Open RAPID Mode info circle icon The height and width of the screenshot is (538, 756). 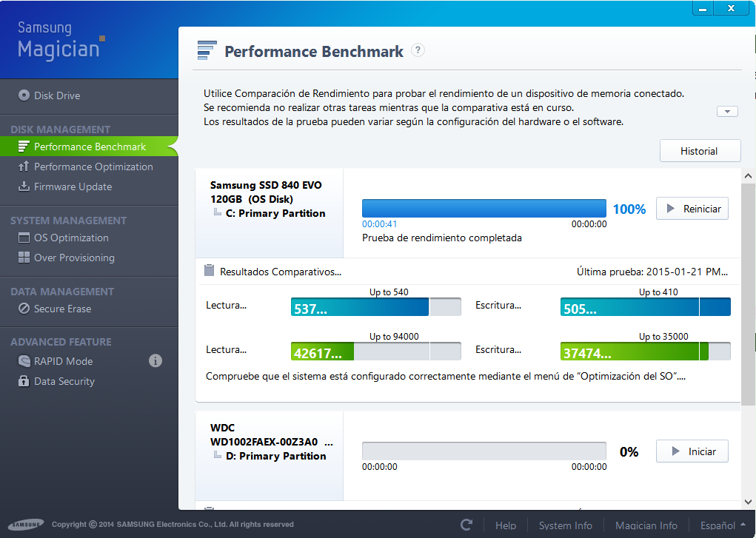[x=155, y=360]
